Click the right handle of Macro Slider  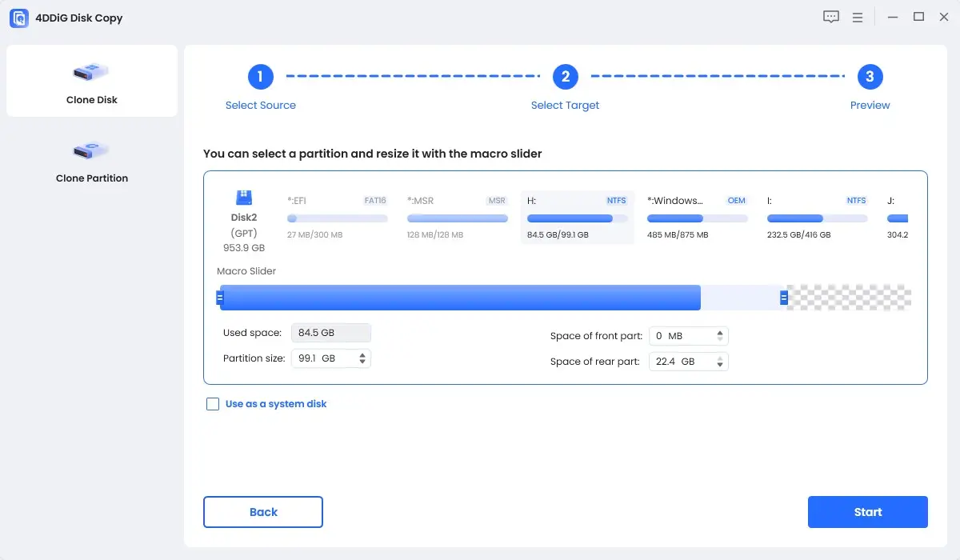[x=784, y=298]
